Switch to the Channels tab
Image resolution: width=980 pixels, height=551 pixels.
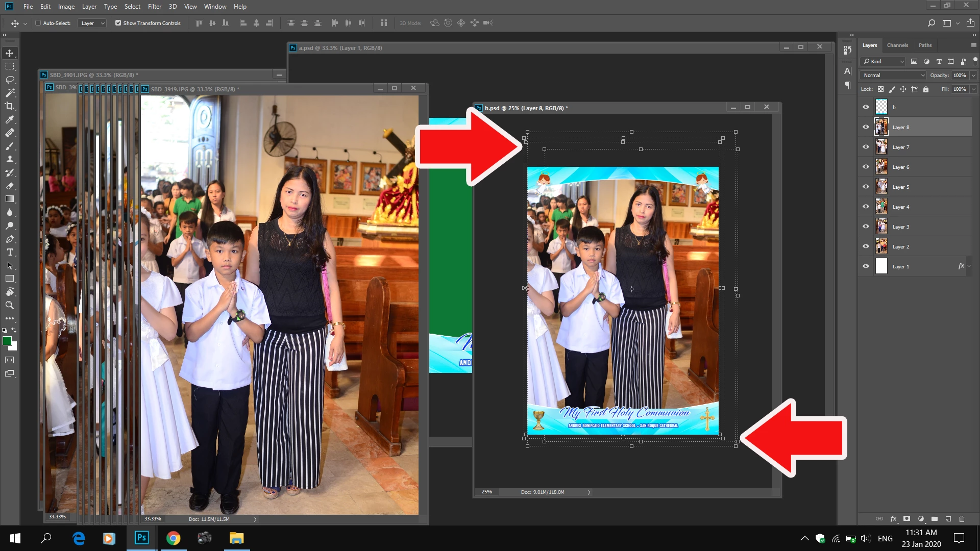897,45
